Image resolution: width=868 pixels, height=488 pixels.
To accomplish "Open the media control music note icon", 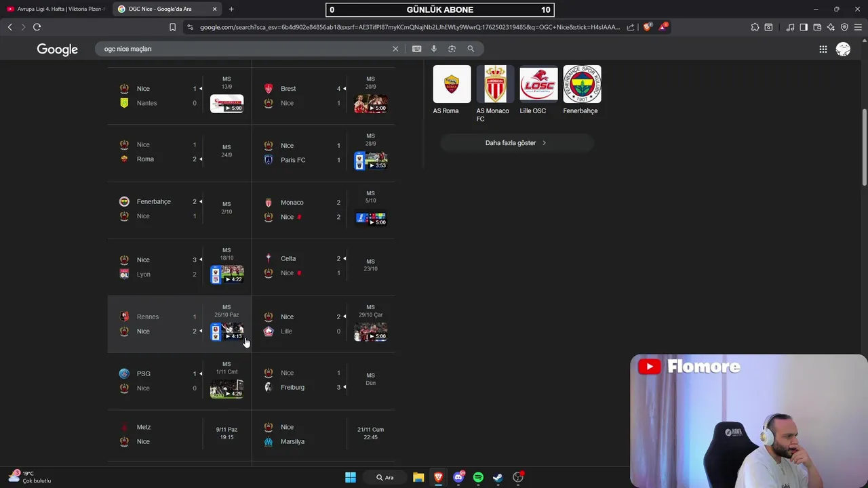I will tap(790, 27).
